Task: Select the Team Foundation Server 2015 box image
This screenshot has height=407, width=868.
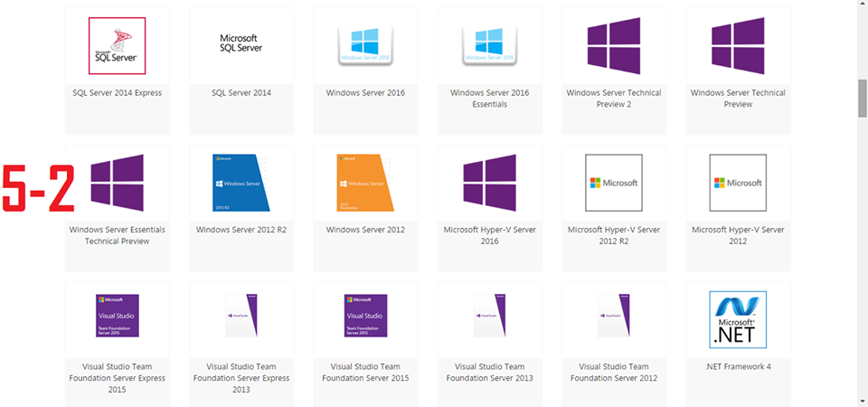Action: click(x=365, y=319)
